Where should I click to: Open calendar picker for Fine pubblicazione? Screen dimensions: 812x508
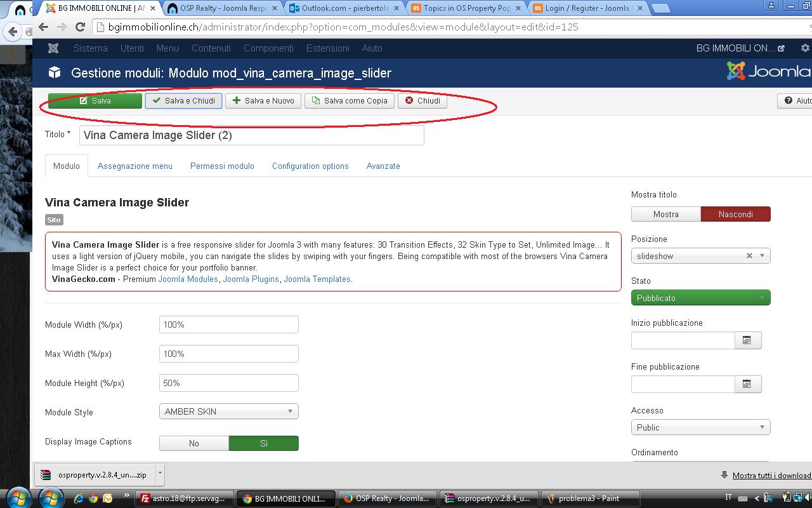click(x=747, y=384)
